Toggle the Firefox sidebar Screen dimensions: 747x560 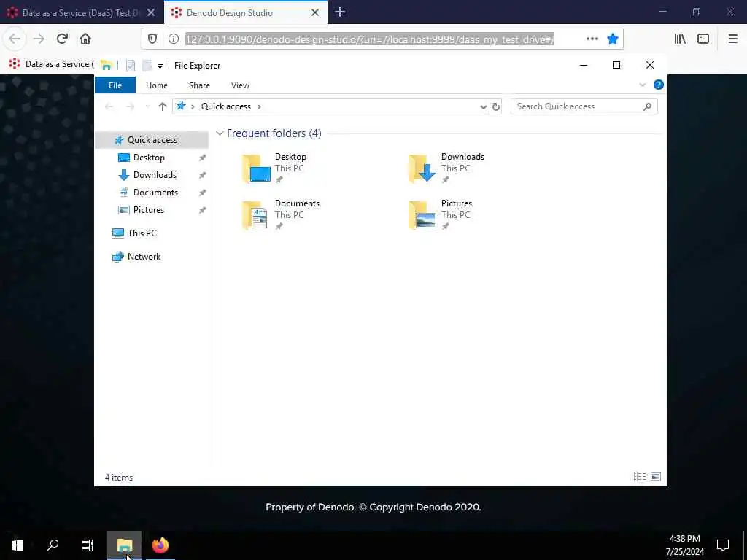pos(703,39)
